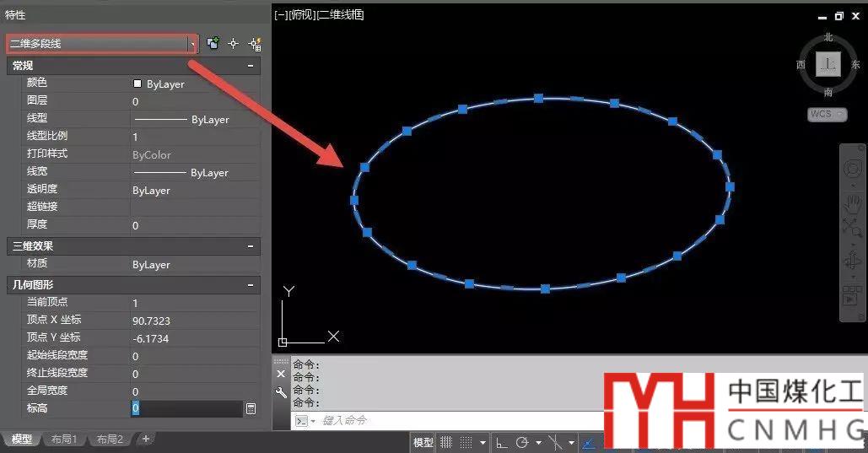Click the 全局宽度 value field
The height and width of the screenshot is (453, 868).
click(195, 391)
